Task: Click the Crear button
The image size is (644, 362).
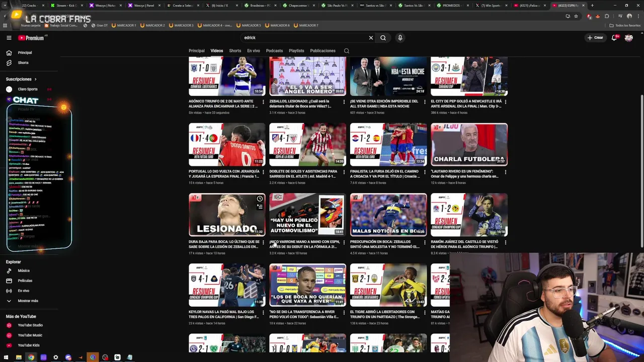Action: click(595, 38)
